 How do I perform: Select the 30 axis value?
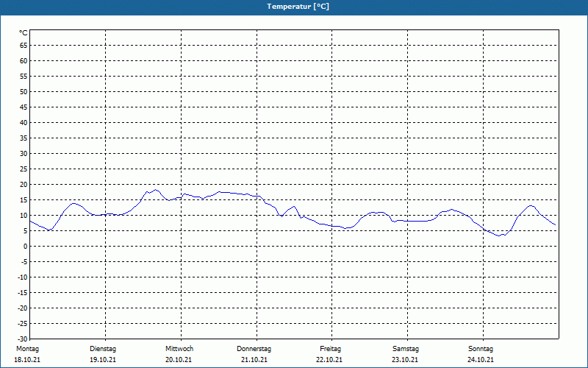24,154
